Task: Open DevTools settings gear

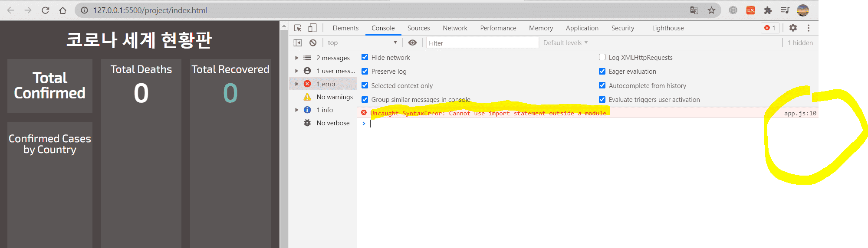Action: 793,28
